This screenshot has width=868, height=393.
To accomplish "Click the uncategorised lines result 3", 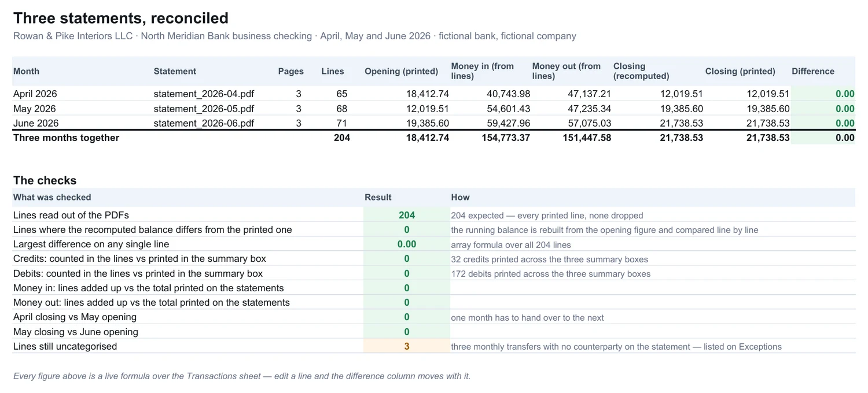I will [407, 346].
